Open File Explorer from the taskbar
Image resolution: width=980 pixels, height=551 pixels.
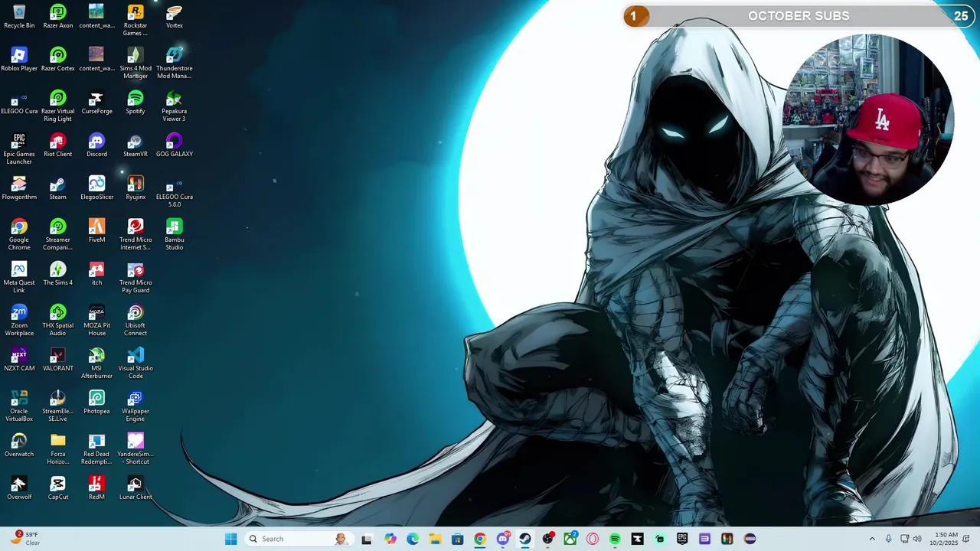(435, 539)
